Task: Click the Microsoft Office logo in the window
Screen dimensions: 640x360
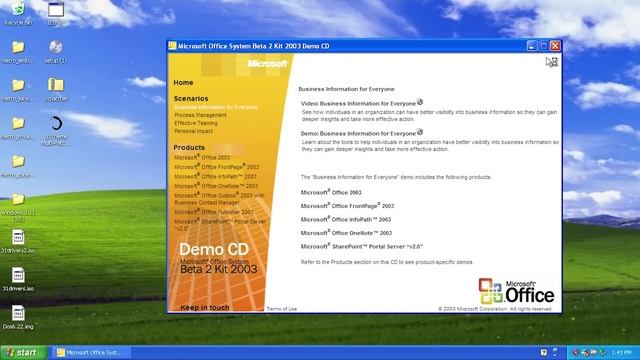Action: (516, 291)
